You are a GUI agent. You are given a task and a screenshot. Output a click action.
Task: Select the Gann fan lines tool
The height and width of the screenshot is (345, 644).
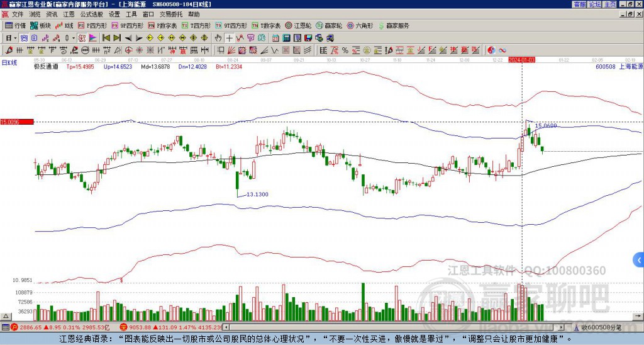pyautogui.click(x=231, y=50)
